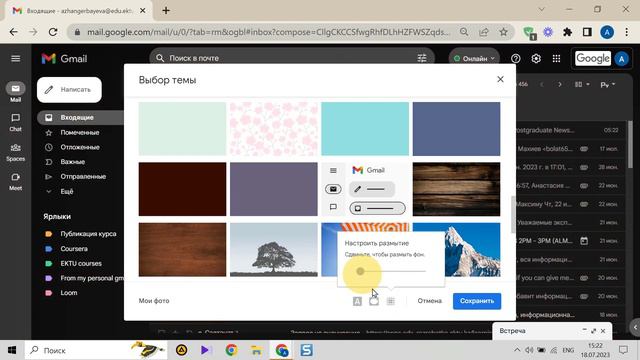The height and width of the screenshot is (360, 640).
Task: Open split pane mode dropdown
Action: 582,84
